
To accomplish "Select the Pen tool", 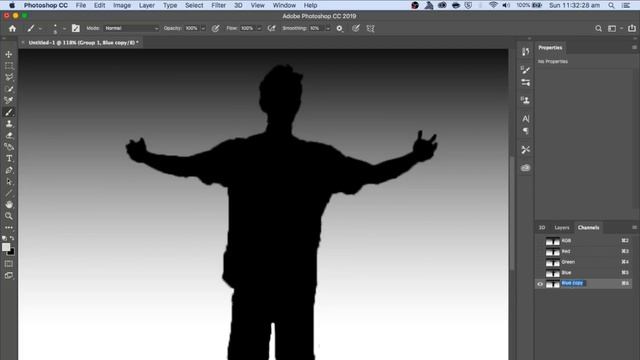I will 9,170.
